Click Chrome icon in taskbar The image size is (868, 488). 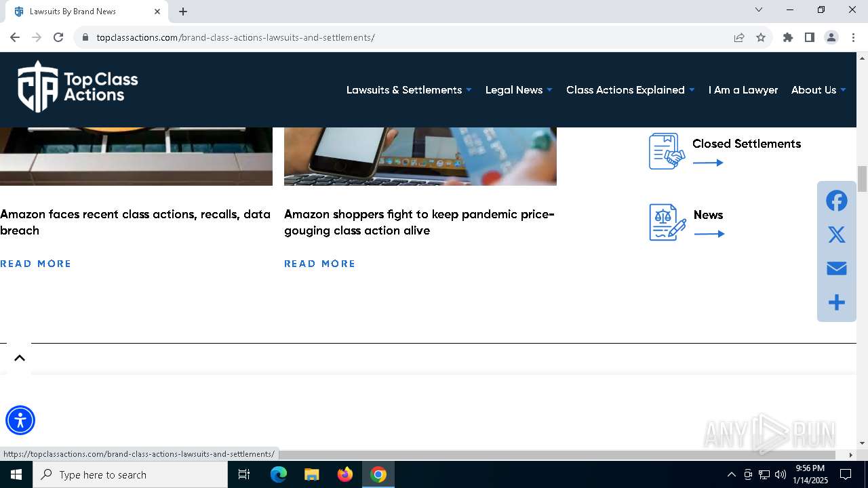(378, 474)
